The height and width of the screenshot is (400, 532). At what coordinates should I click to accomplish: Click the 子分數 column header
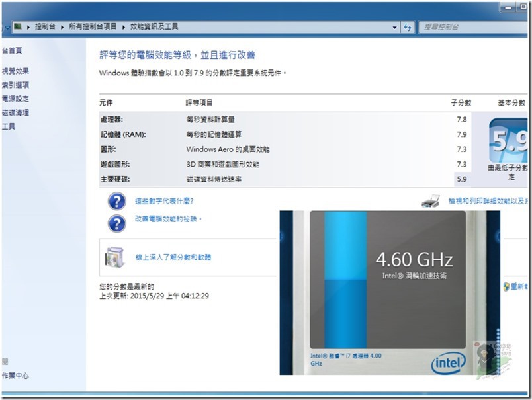point(461,102)
